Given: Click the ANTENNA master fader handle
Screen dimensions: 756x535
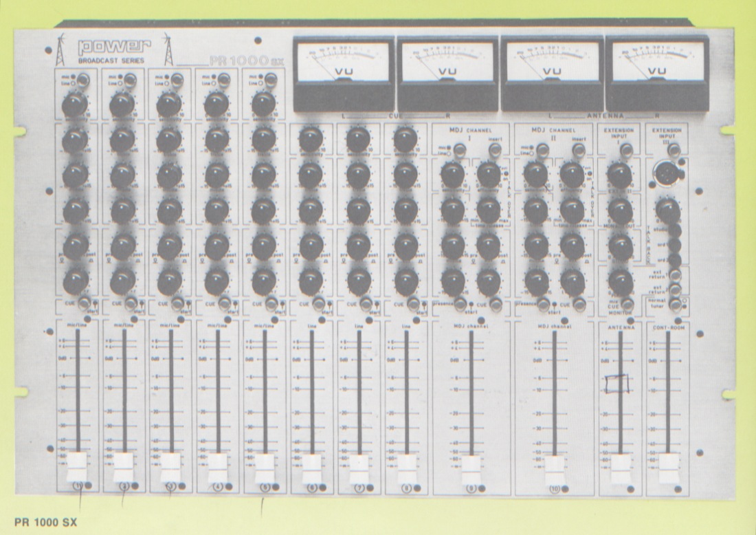Looking at the screenshot, I should 621,469.
